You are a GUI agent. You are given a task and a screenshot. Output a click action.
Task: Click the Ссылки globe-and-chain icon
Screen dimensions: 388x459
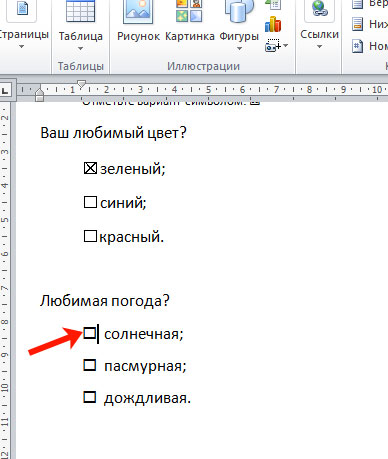[319, 9]
